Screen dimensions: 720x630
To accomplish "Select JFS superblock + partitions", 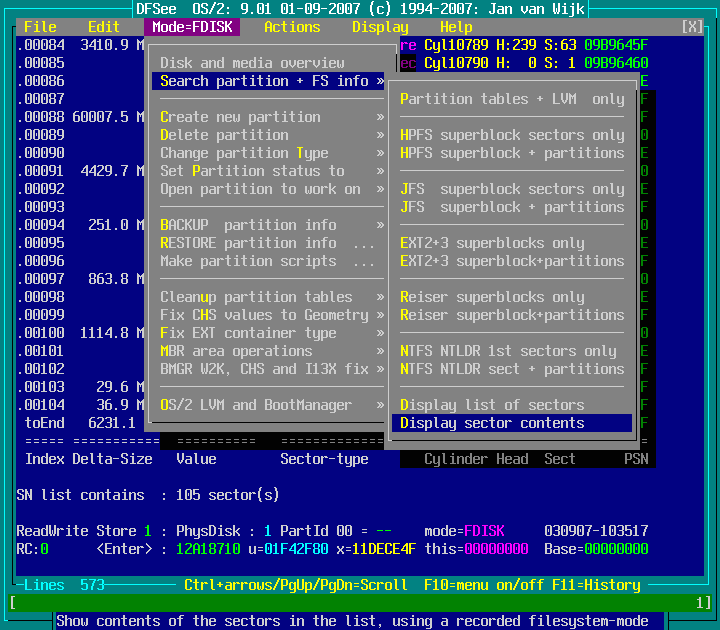I will click(x=512, y=207).
